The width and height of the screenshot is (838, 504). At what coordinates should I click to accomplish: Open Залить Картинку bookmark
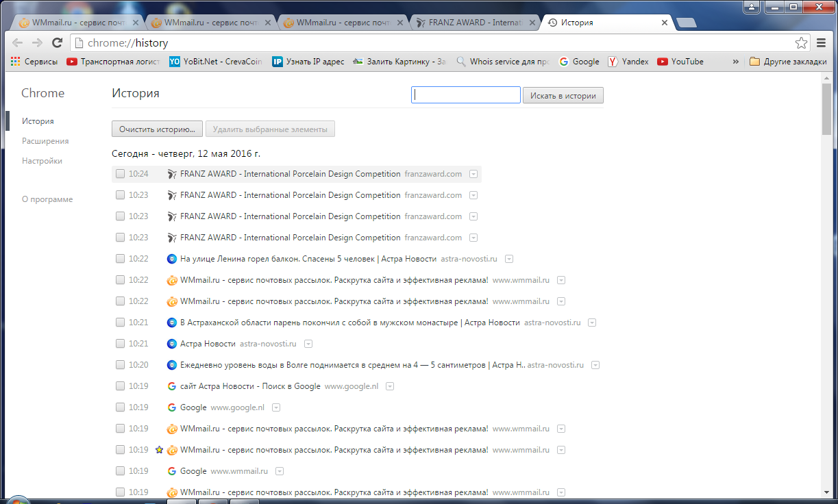click(x=400, y=62)
